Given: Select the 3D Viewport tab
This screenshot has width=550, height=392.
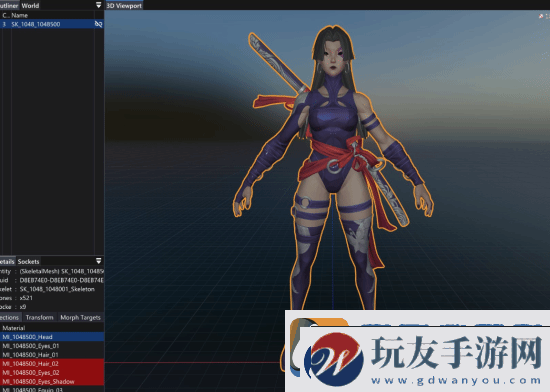Looking at the screenshot, I should [x=124, y=6].
